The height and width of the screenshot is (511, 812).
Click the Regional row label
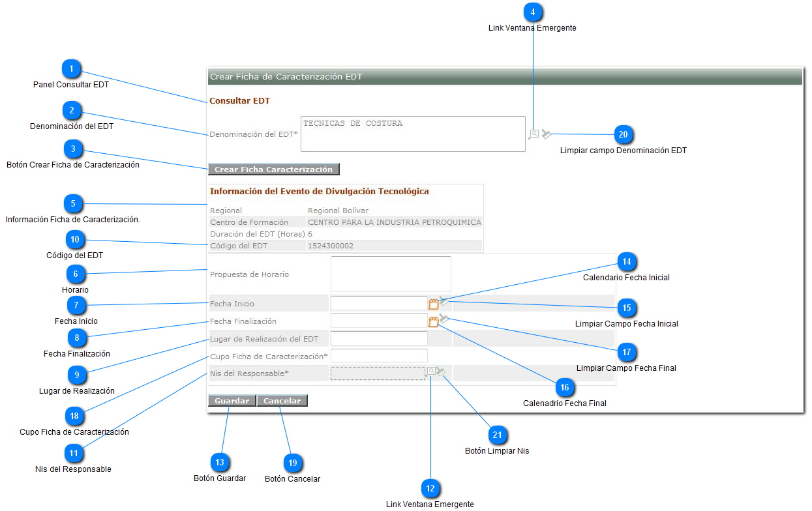click(226, 211)
